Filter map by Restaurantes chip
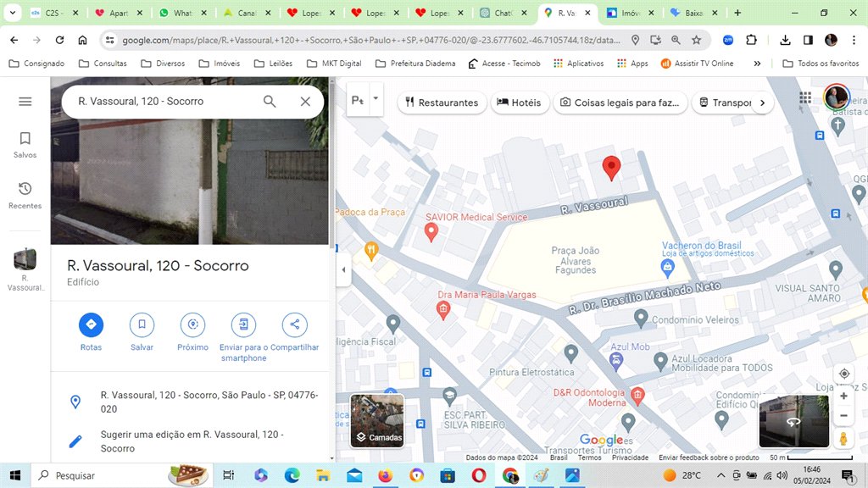 (x=442, y=103)
